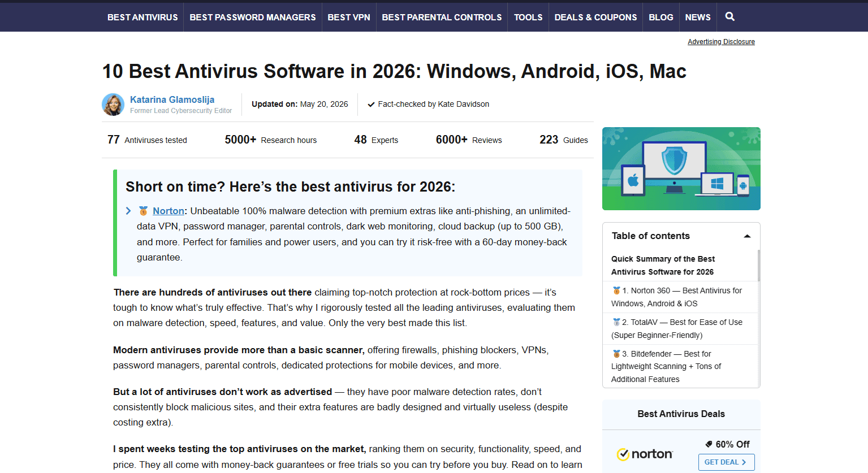
Task: Click the antivirus devices banner image
Action: 681,169
